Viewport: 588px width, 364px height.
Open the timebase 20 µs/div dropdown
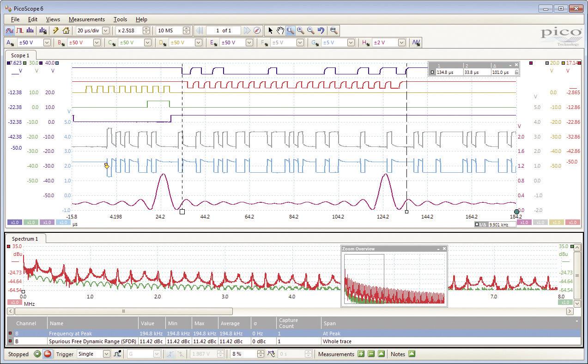pos(106,30)
